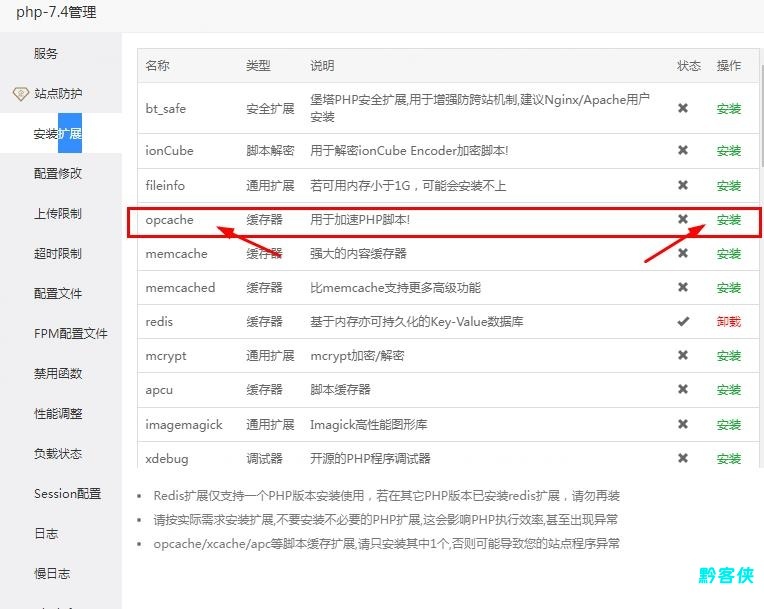Click the 说明 column header

point(322,65)
